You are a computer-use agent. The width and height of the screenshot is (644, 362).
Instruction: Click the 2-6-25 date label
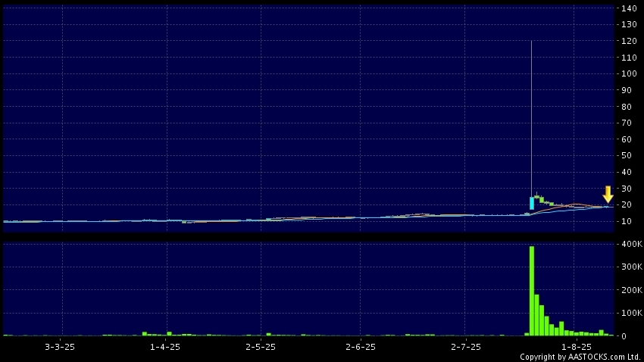[x=361, y=347]
